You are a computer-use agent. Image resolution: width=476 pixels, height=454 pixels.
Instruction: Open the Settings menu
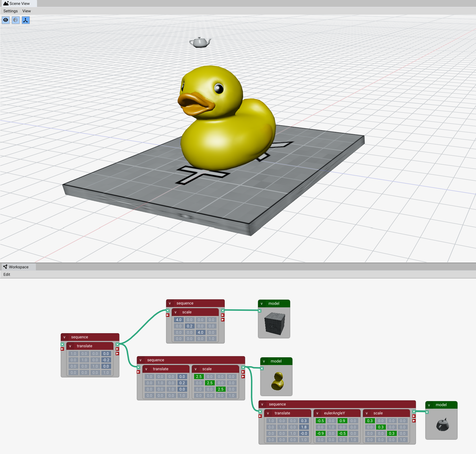pos(10,11)
